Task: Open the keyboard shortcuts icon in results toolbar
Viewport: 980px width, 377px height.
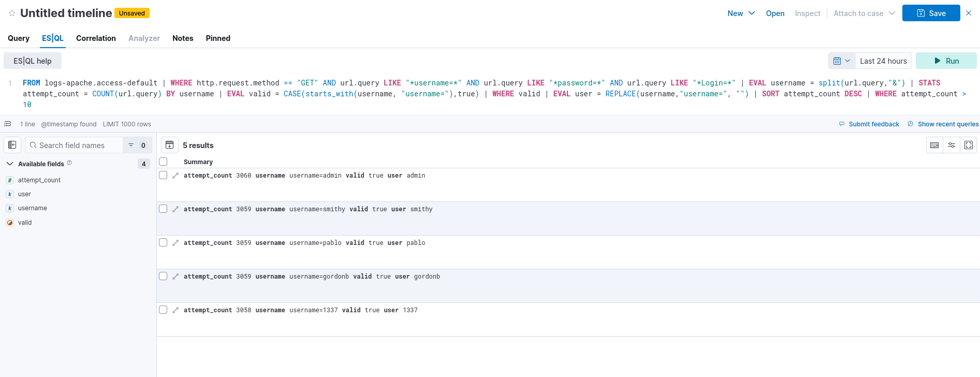Action: click(934, 145)
